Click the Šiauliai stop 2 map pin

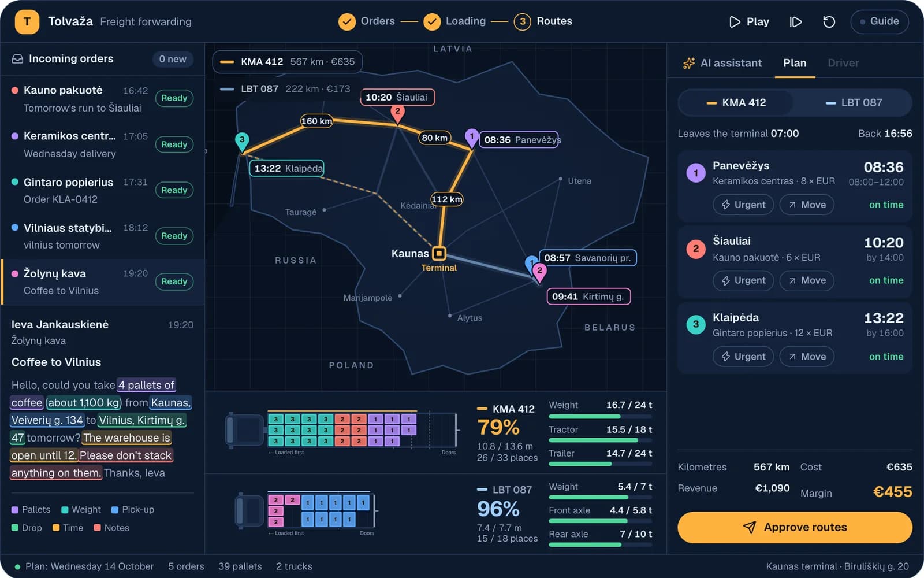397,114
